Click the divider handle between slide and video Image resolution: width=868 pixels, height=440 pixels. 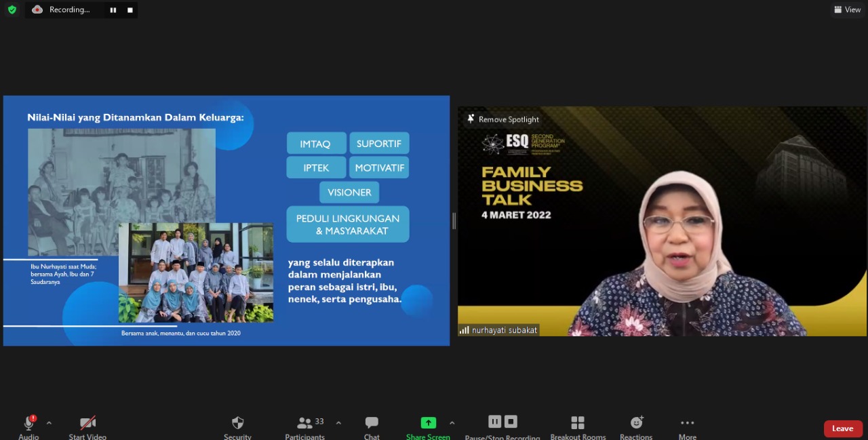click(x=454, y=220)
